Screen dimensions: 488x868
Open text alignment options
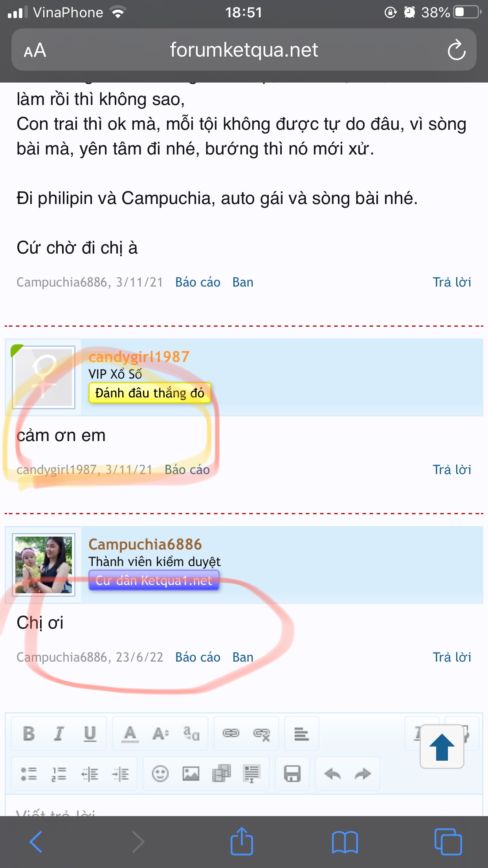point(301,734)
